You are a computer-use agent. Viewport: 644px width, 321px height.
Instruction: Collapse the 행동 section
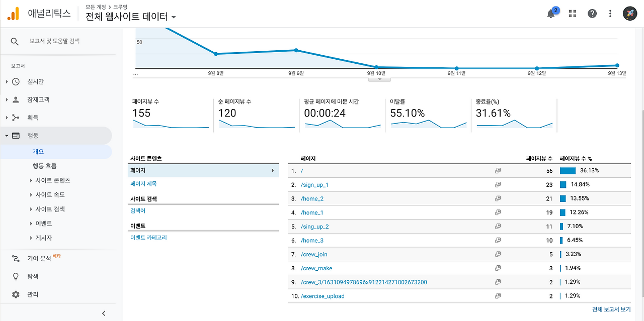click(x=7, y=136)
